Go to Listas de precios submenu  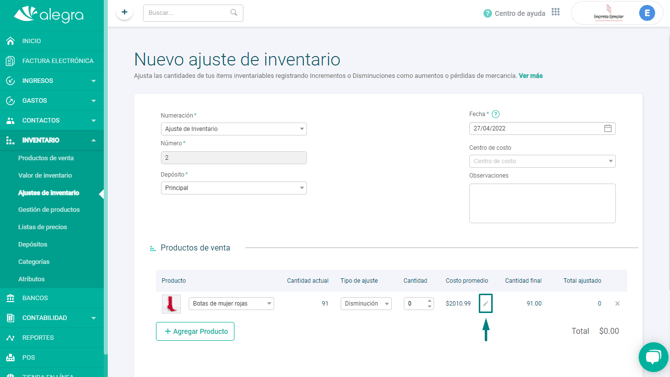(42, 227)
